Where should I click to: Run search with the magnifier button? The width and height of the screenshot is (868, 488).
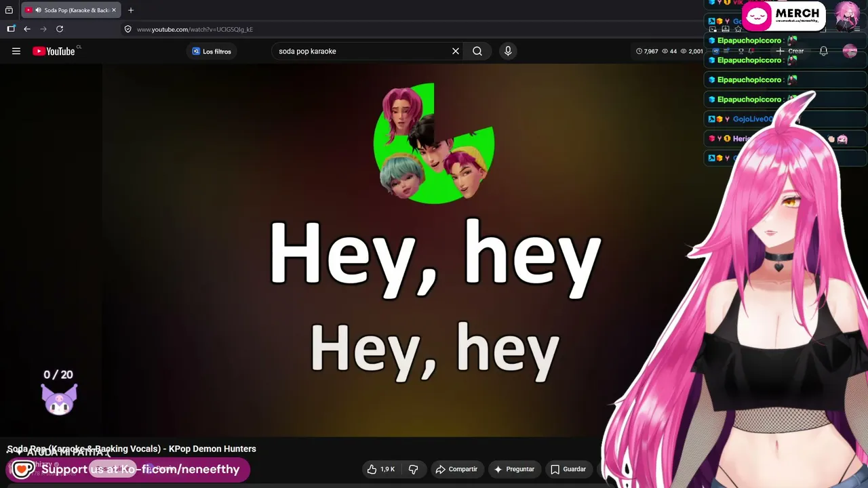pyautogui.click(x=477, y=51)
